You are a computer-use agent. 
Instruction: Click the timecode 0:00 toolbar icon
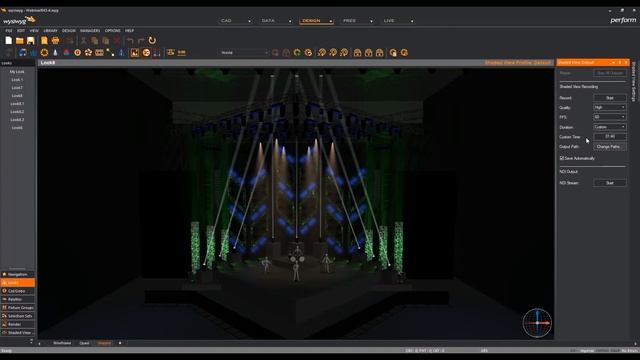click(x=182, y=53)
